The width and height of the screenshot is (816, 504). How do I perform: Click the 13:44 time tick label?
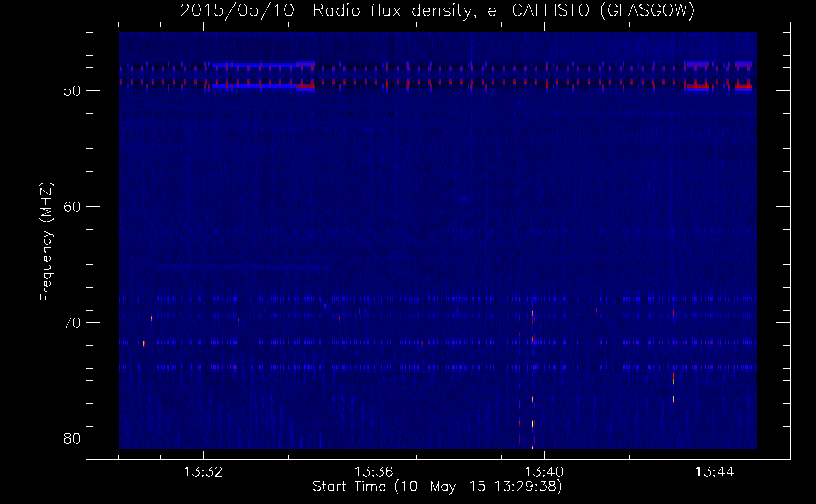(x=715, y=472)
